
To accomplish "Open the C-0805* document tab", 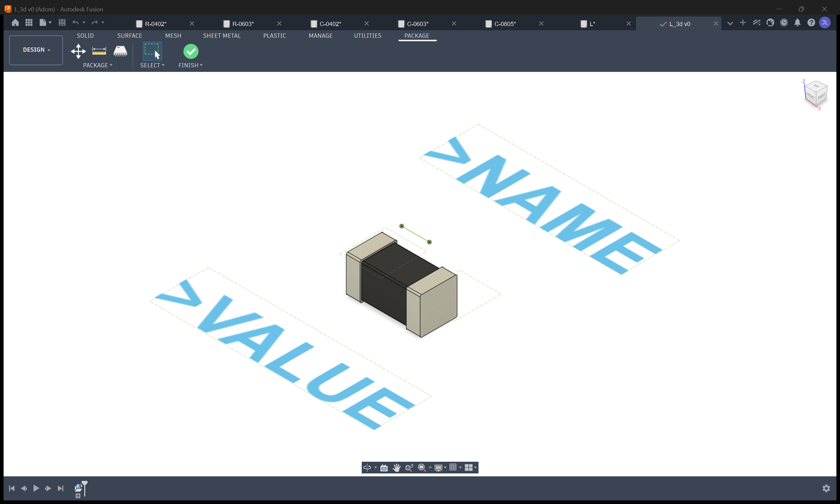I will (505, 24).
